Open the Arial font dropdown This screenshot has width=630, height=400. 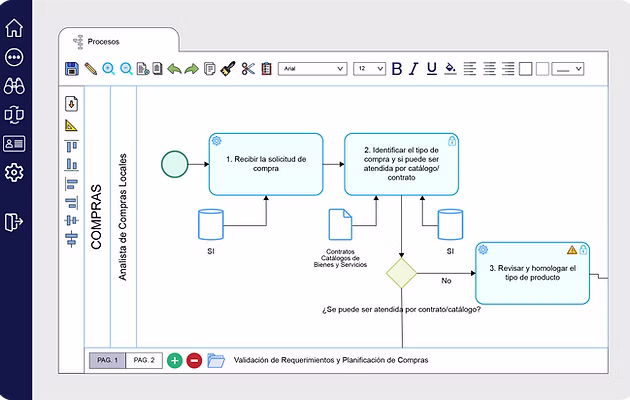click(312, 69)
